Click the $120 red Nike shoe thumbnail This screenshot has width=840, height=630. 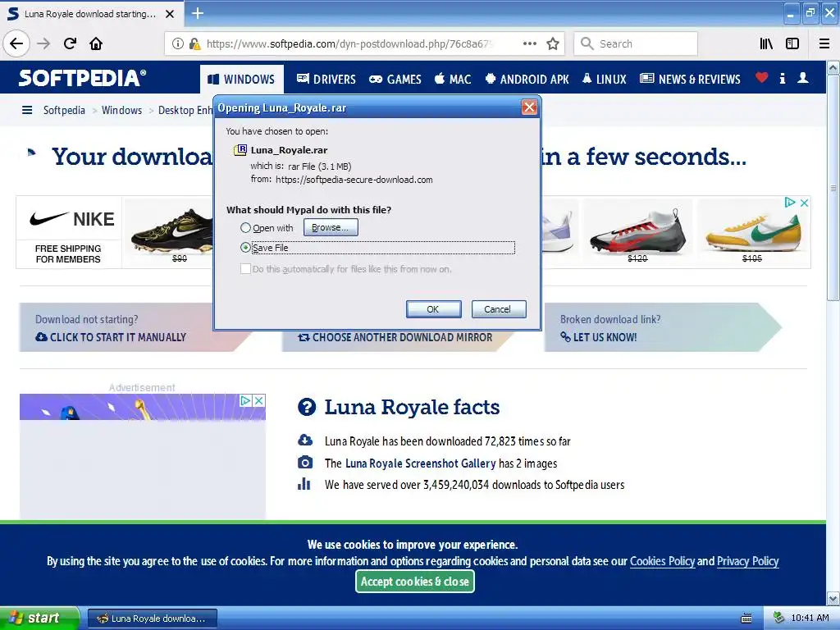click(x=637, y=232)
